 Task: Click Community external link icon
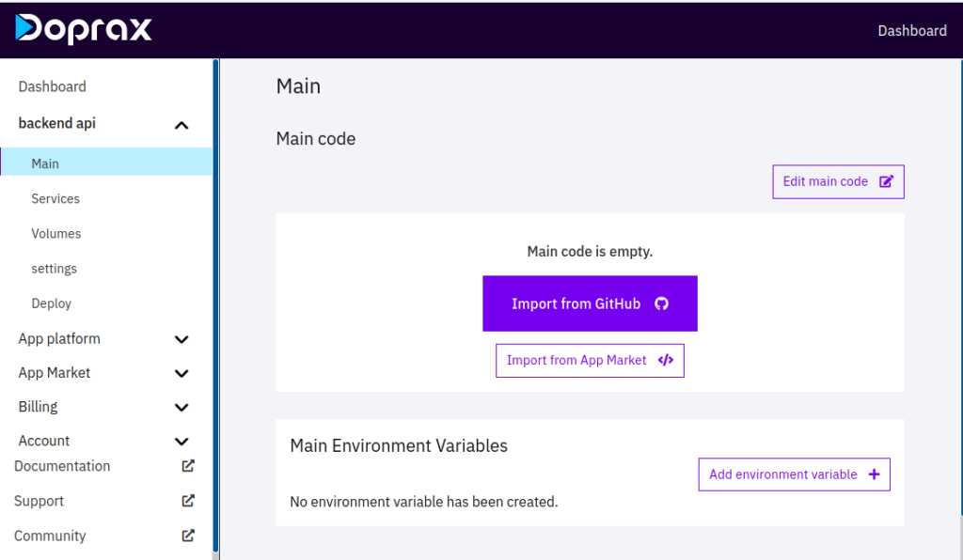tap(188, 536)
